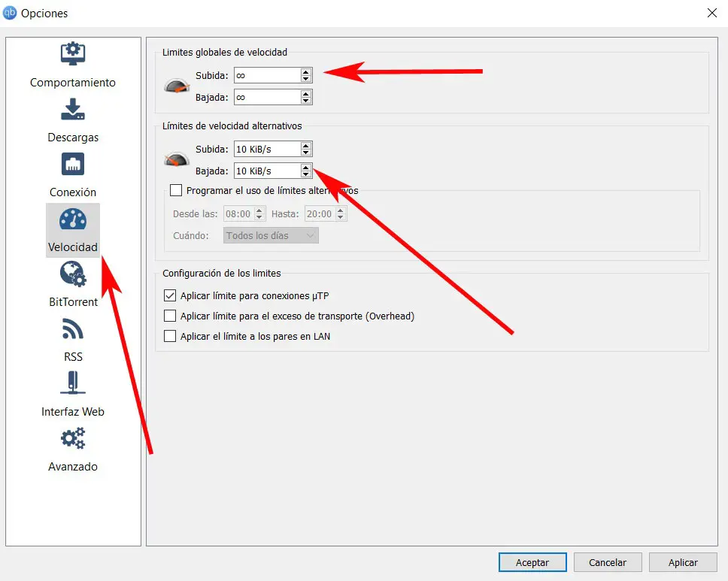728x581 pixels.
Task: Check Aplicar límite para exceso de transporte (Overhead)
Action: [x=170, y=316]
